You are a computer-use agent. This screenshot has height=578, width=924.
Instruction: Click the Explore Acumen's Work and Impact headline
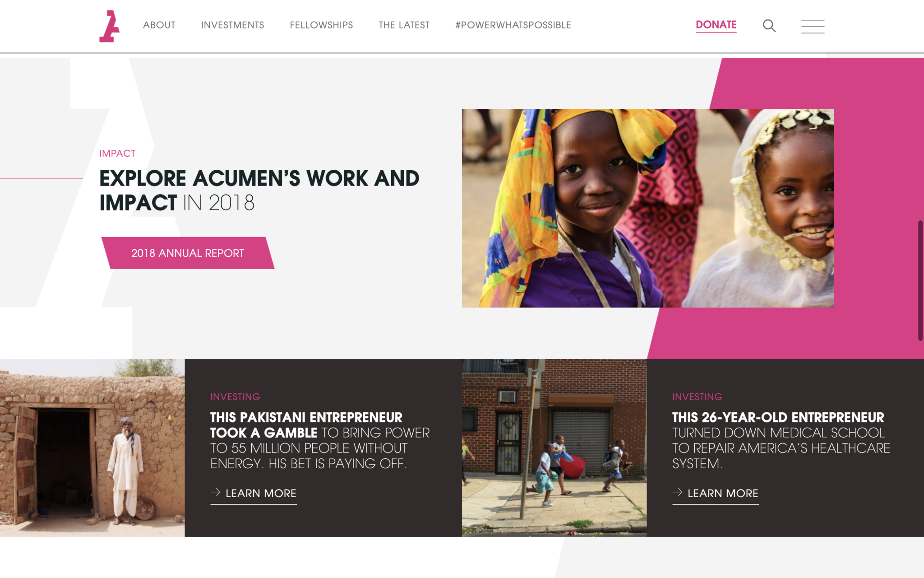click(259, 191)
